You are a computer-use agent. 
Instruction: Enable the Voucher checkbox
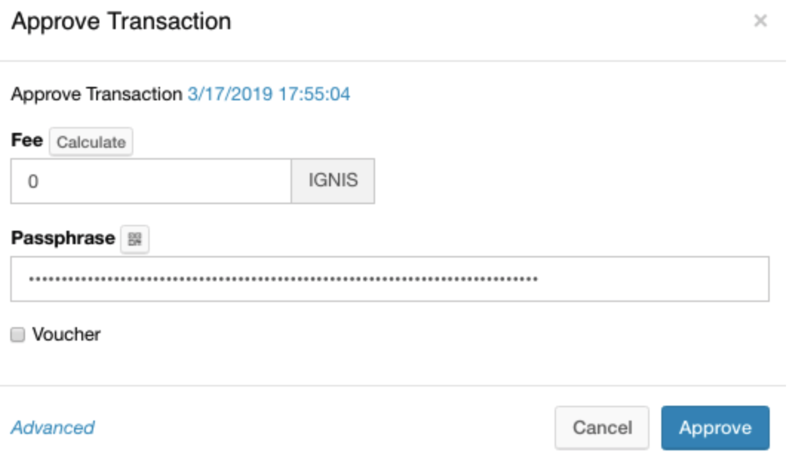[x=17, y=335]
